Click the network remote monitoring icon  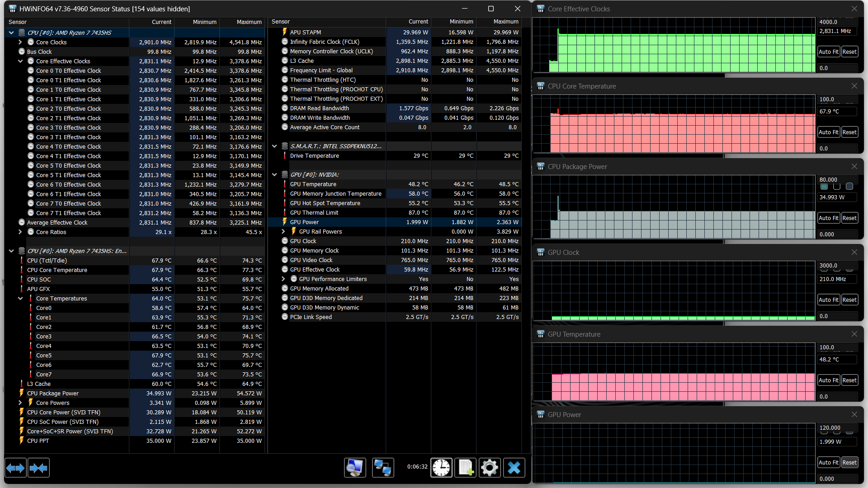click(x=383, y=467)
